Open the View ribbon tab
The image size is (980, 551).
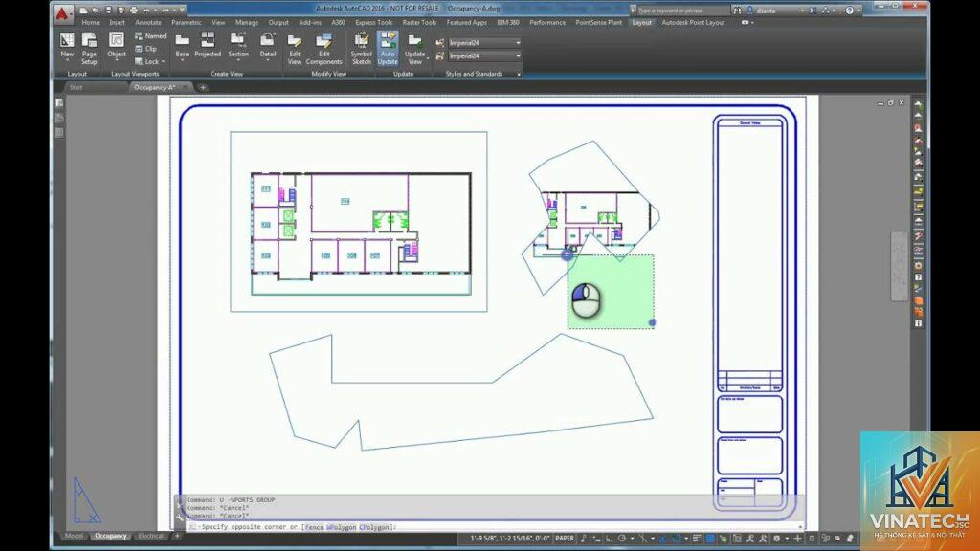click(x=218, y=23)
